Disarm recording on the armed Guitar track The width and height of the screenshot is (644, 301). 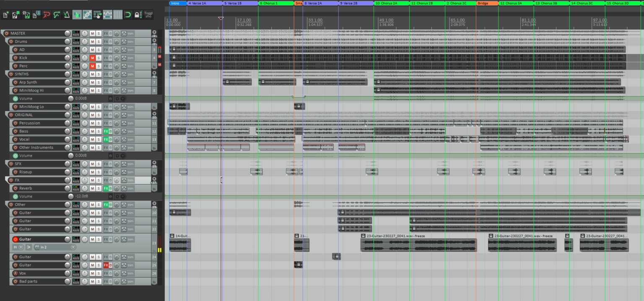pos(16,239)
